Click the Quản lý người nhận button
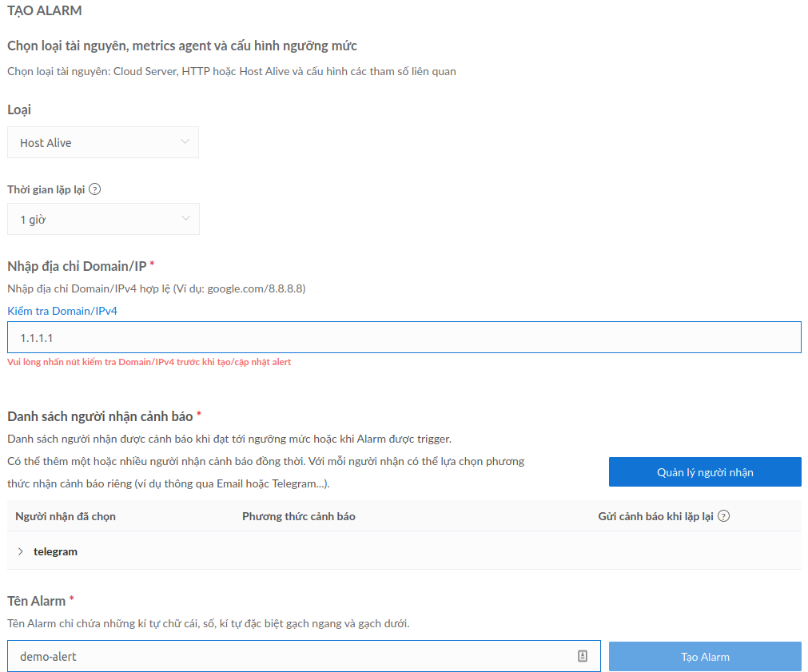Screen dimensions: 808x672 point(705,472)
